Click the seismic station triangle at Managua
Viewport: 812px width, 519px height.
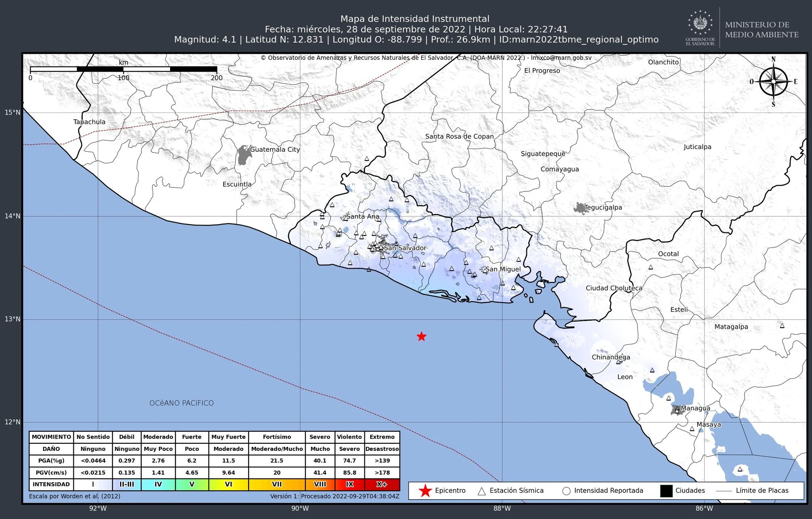click(677, 410)
